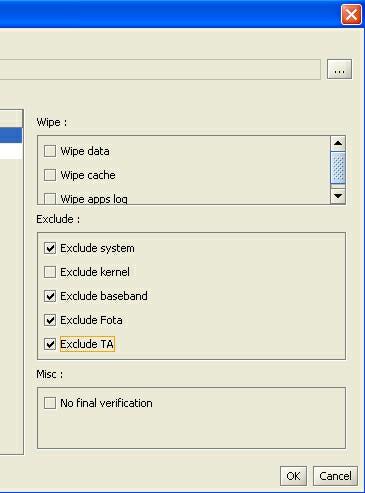Enable No final verification
The image size is (365, 493).
(x=50, y=403)
